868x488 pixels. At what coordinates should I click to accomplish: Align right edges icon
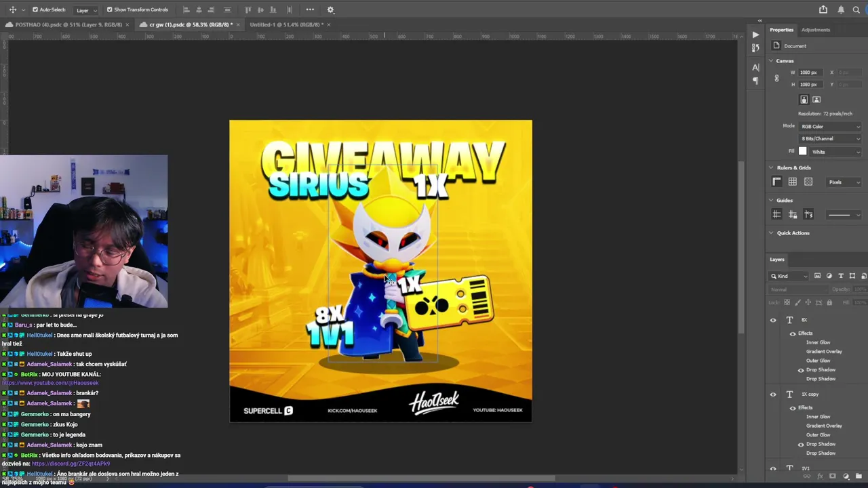(x=212, y=9)
